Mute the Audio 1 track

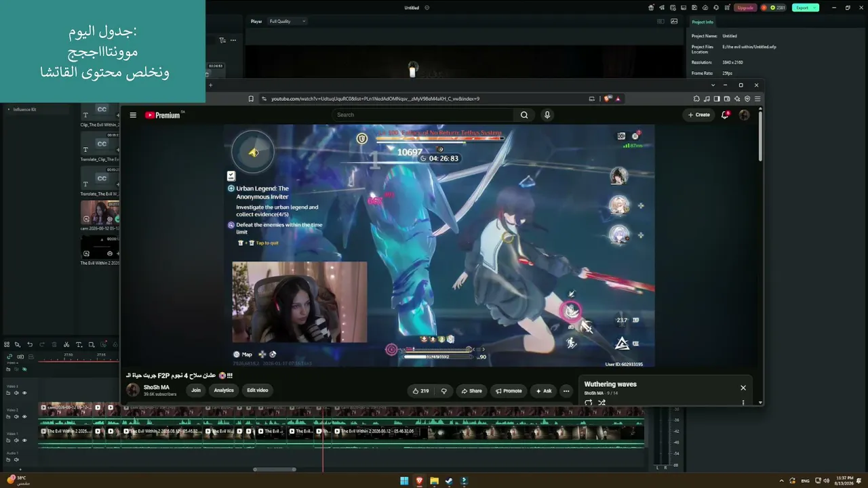(17, 460)
